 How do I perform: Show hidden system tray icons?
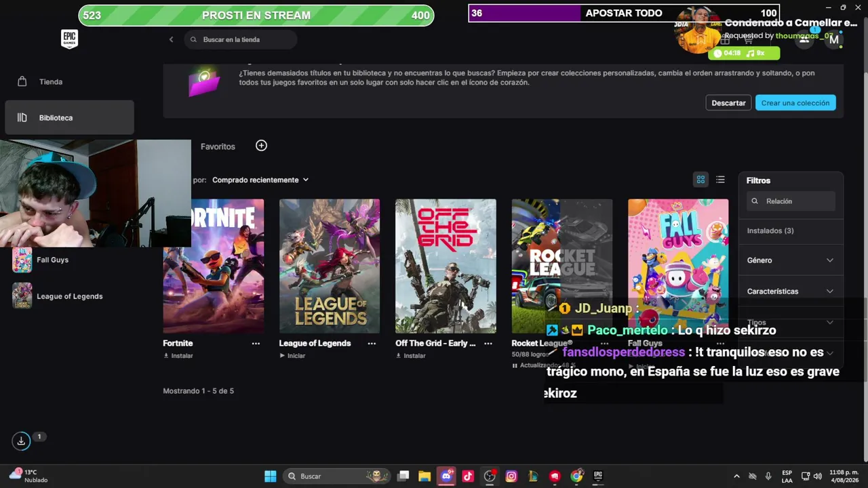click(736, 476)
